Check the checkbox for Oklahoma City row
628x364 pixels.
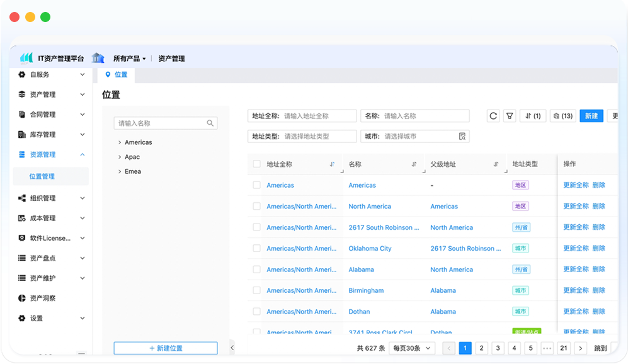[x=256, y=248]
